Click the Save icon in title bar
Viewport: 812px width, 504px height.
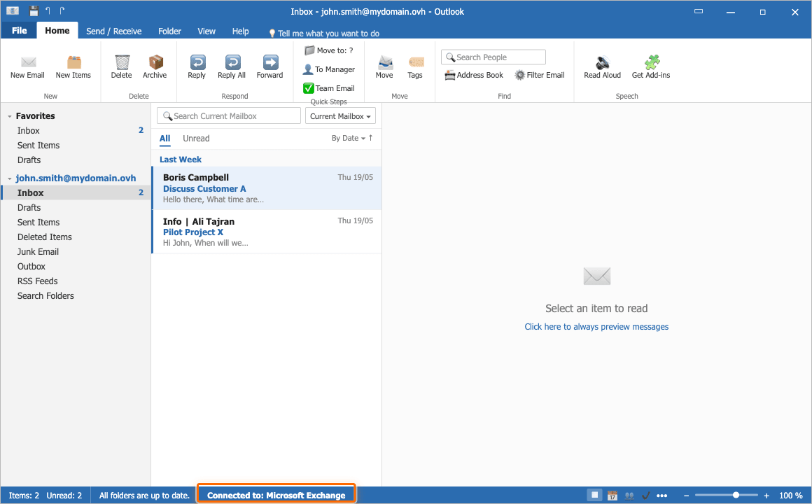[x=34, y=11]
